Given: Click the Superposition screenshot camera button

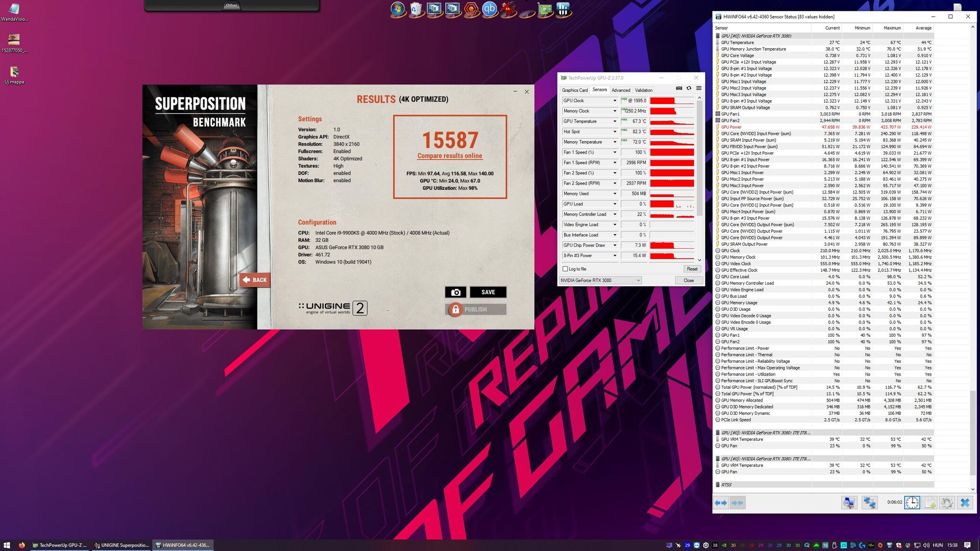Looking at the screenshot, I should tap(456, 292).
